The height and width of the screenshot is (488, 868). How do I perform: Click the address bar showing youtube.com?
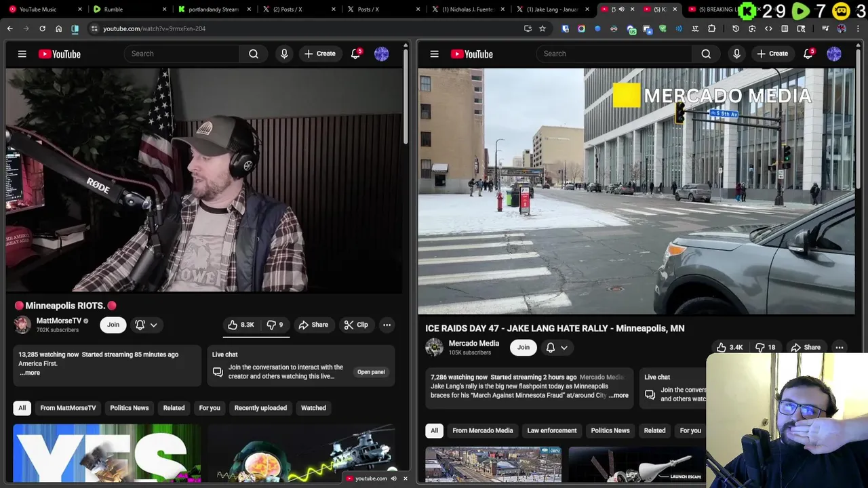[x=305, y=28]
